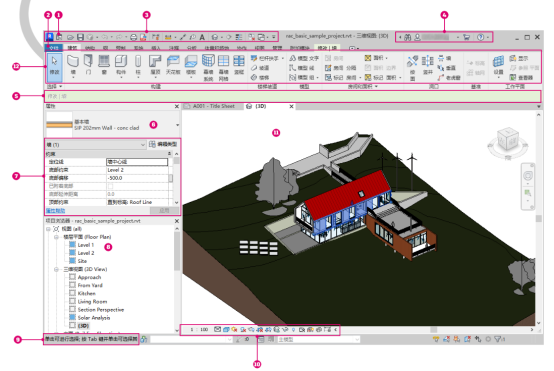Click the greyed Apply button in properties
This screenshot has width=554, height=371.
[164, 211]
